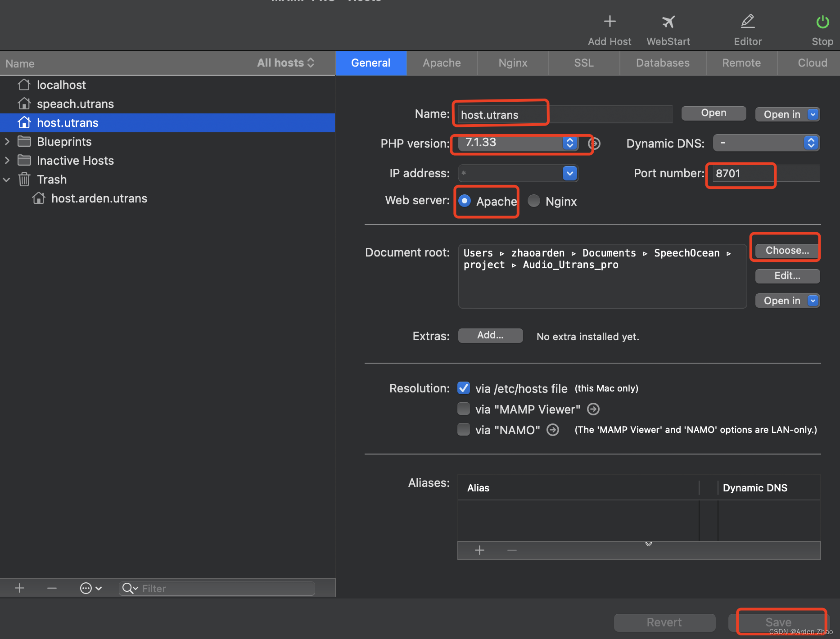Viewport: 840px width, 639px height.
Task: Click the aliases toolbar chevron handle
Action: 648,544
